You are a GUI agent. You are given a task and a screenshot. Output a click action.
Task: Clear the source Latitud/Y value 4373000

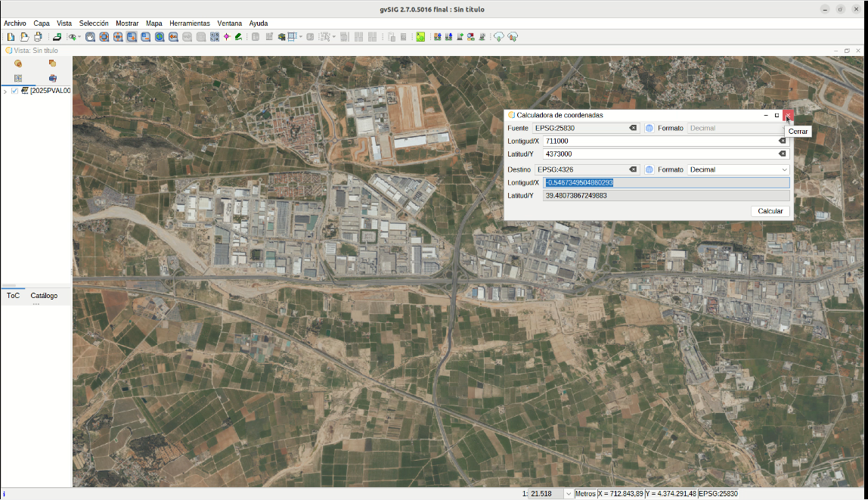(783, 154)
